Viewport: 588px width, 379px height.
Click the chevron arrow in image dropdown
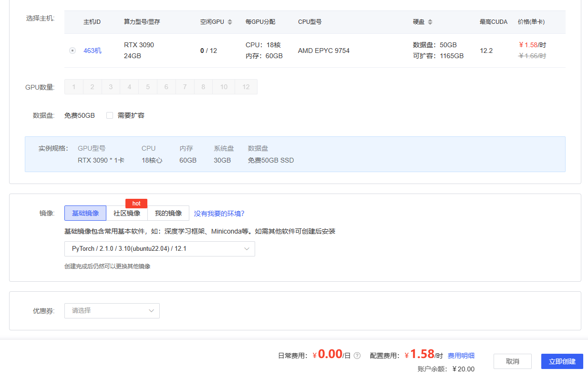tap(247, 249)
